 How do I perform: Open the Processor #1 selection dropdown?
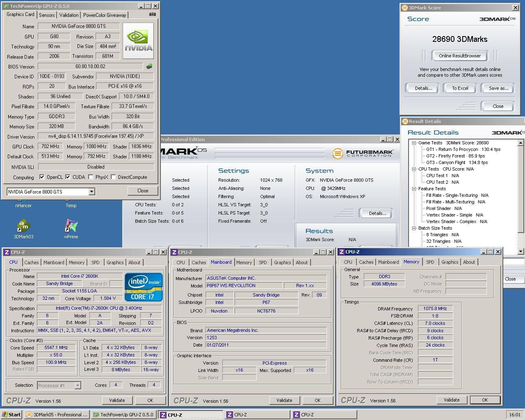pyautogui.click(x=78, y=385)
